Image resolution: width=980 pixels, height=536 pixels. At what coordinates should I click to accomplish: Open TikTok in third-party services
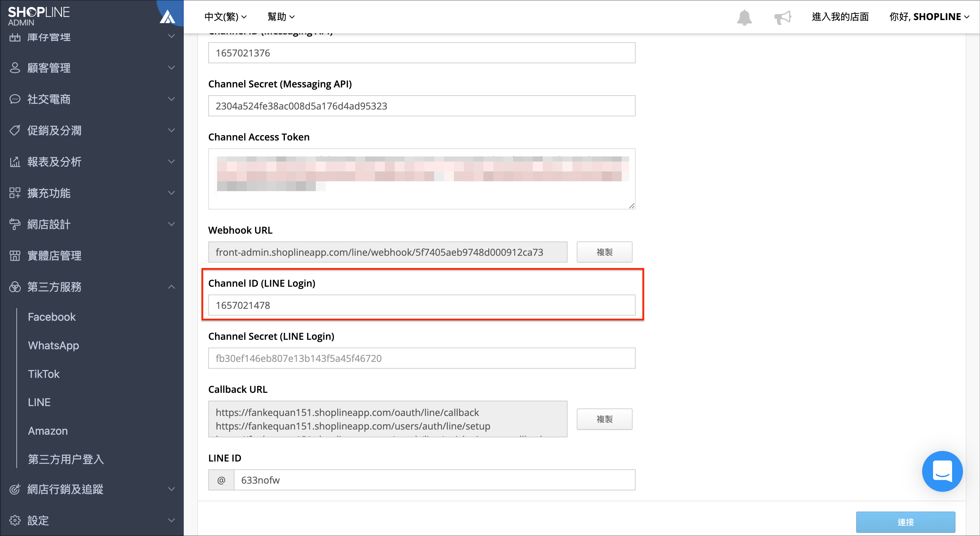44,374
